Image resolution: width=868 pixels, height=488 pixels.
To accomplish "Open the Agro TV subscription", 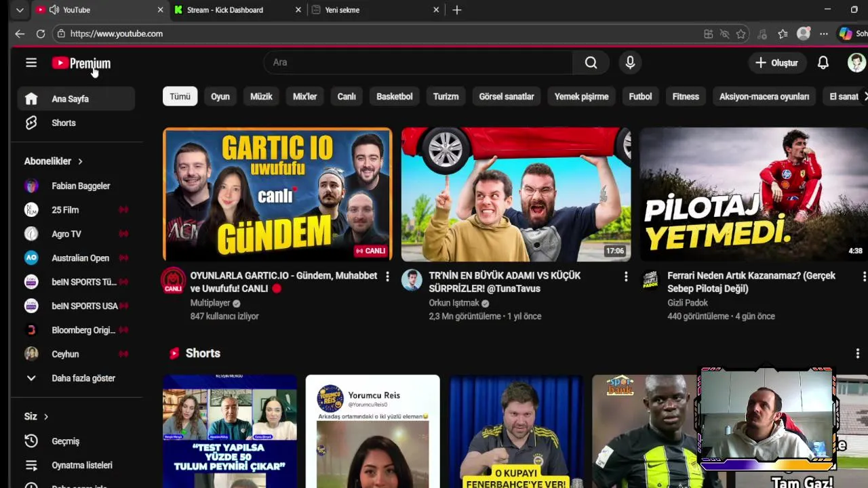I will click(x=76, y=234).
